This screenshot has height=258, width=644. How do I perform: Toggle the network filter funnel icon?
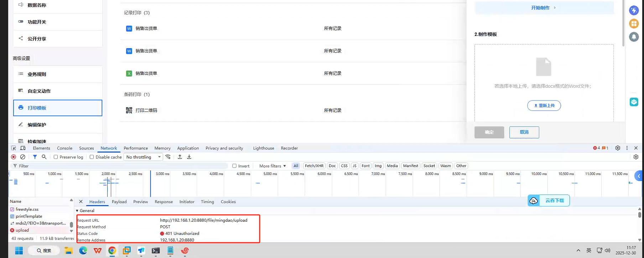coord(35,157)
